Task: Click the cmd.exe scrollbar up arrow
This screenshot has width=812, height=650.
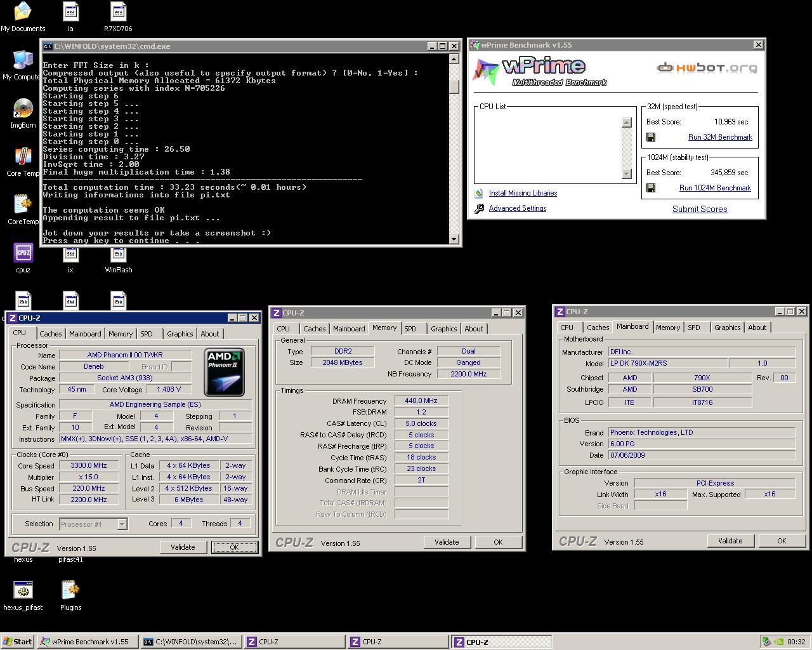Action: tap(454, 59)
